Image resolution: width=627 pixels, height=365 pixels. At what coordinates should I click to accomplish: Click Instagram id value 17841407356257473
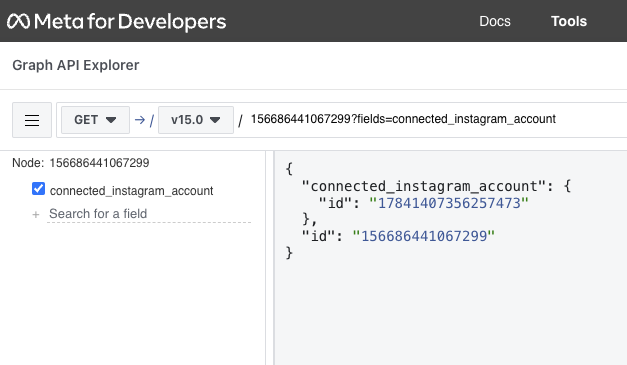pos(449,203)
